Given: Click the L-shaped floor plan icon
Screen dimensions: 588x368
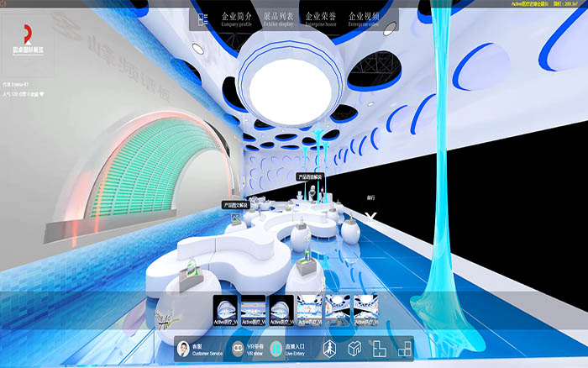Looking at the screenshot, I should point(379,349).
